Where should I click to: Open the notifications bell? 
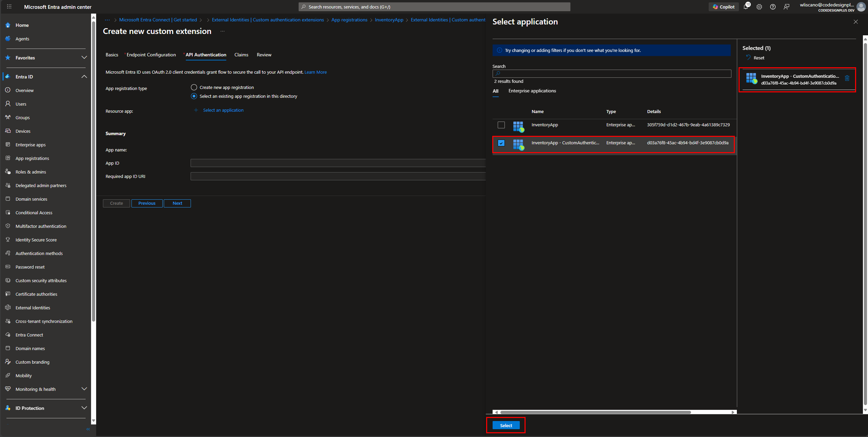pos(746,7)
